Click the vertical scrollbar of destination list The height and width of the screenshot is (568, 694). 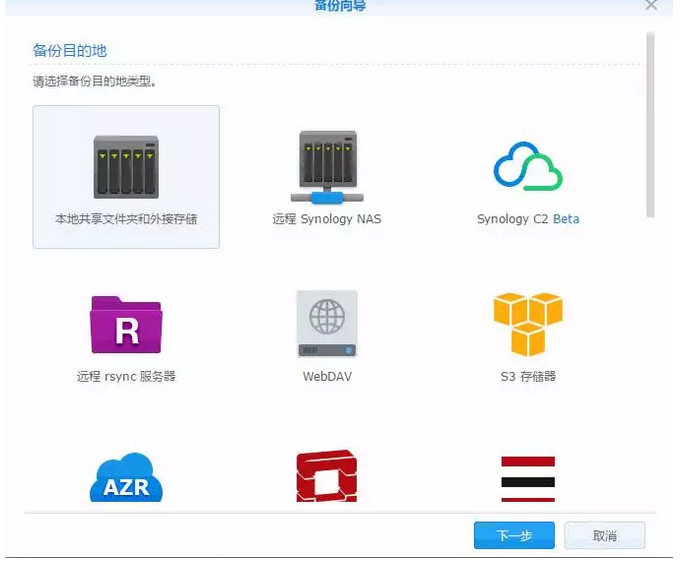[x=650, y=124]
